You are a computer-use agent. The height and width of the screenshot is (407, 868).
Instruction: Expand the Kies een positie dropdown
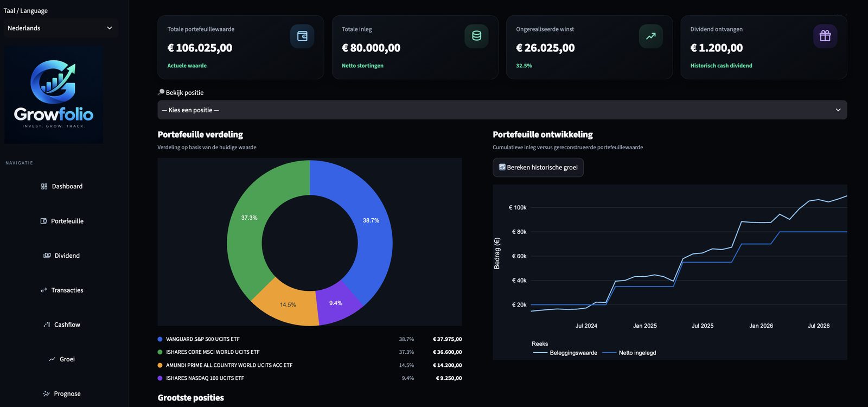pos(502,110)
